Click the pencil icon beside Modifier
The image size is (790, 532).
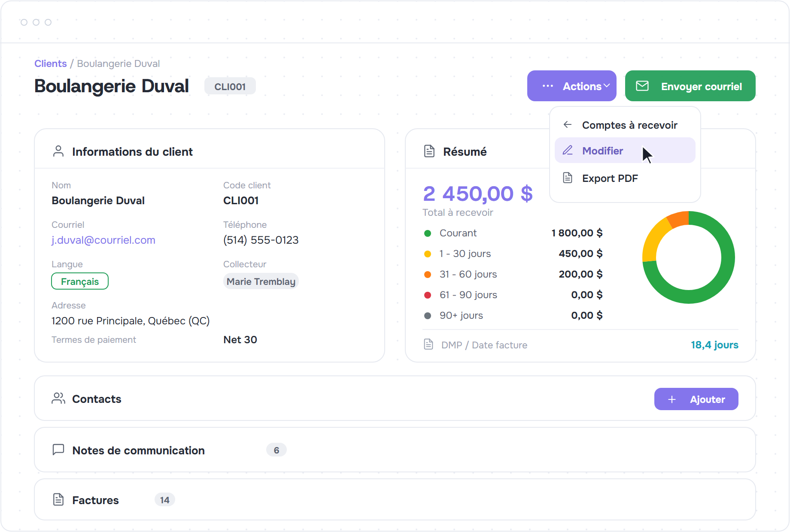568,150
